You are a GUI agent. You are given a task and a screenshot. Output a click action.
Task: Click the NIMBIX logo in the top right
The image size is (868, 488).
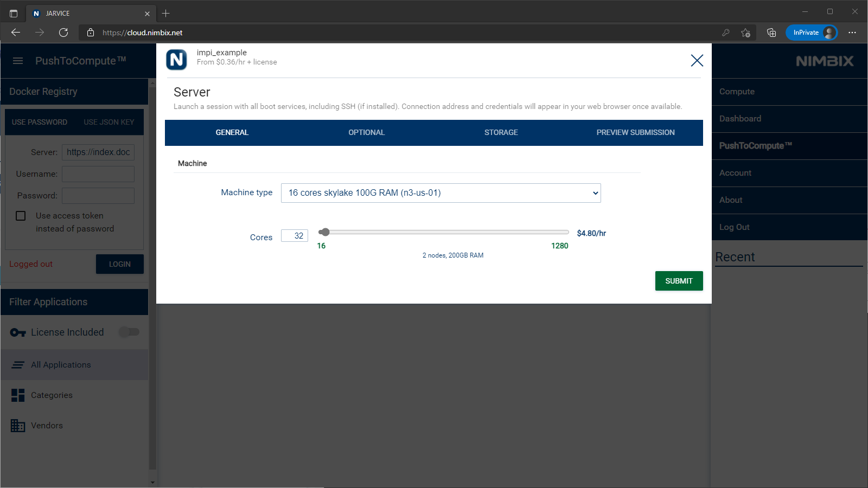pyautogui.click(x=825, y=61)
